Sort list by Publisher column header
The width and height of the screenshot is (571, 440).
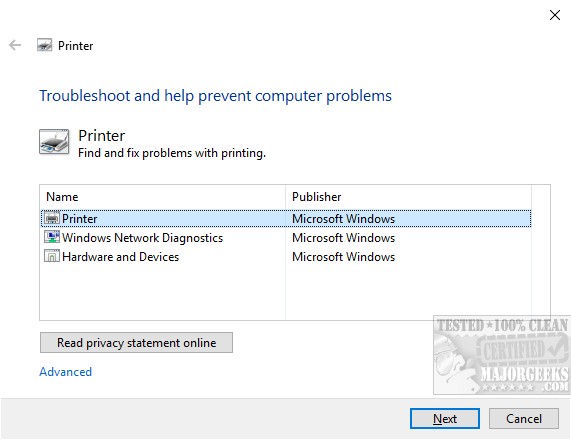pos(408,197)
